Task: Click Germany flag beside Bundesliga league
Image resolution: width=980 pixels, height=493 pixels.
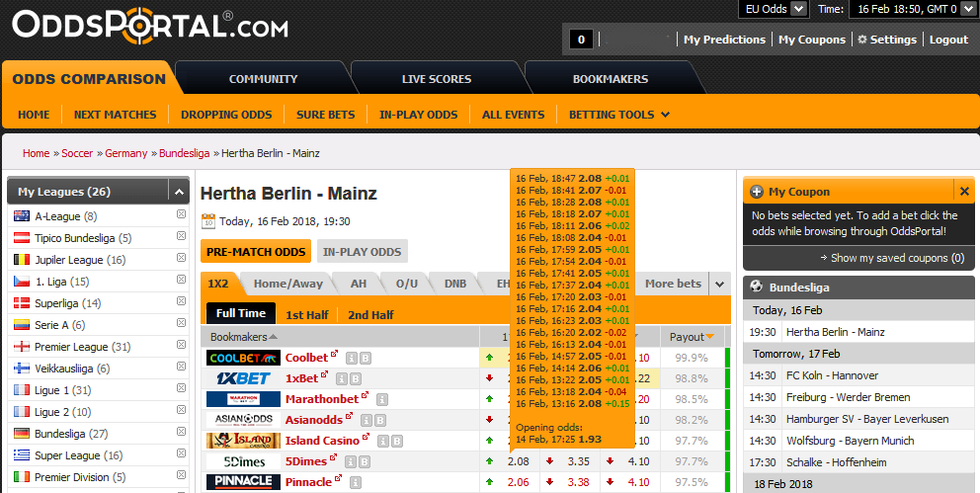Action: pyautogui.click(x=22, y=433)
